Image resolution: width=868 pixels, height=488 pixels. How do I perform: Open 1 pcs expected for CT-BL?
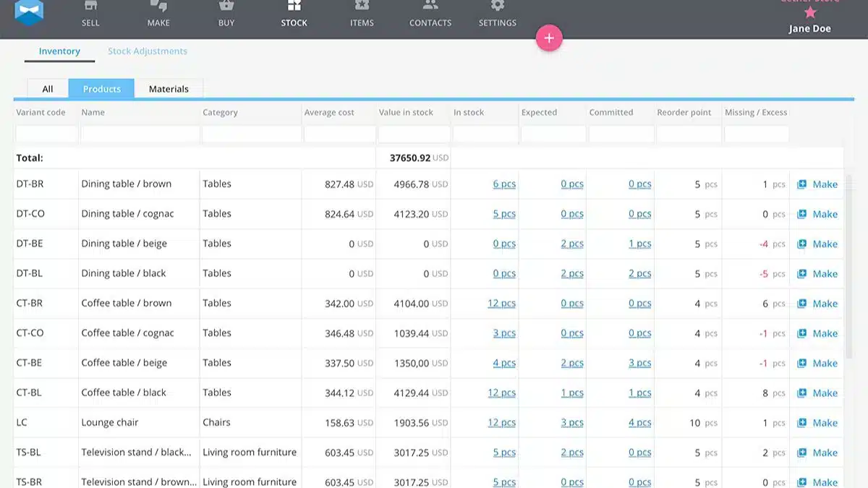click(572, 393)
